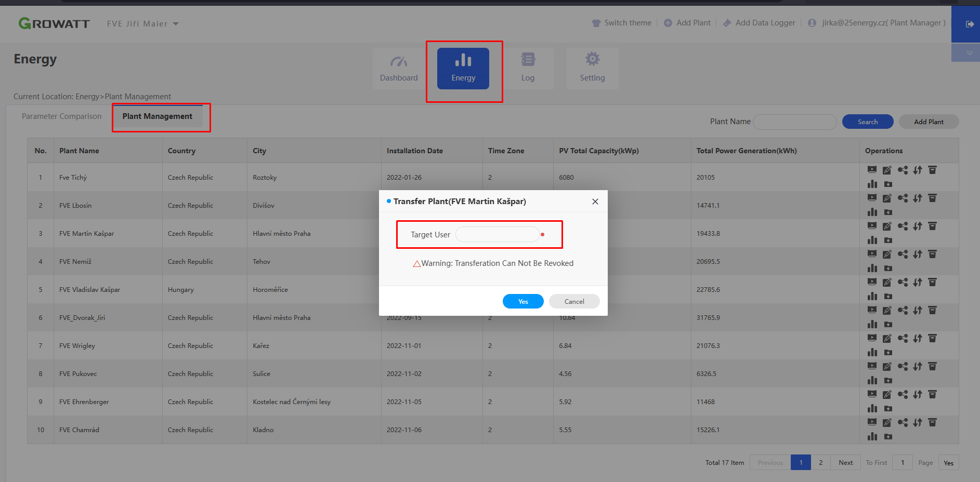The width and height of the screenshot is (980, 482).
Task: Open the Setting gear section
Action: point(592,69)
